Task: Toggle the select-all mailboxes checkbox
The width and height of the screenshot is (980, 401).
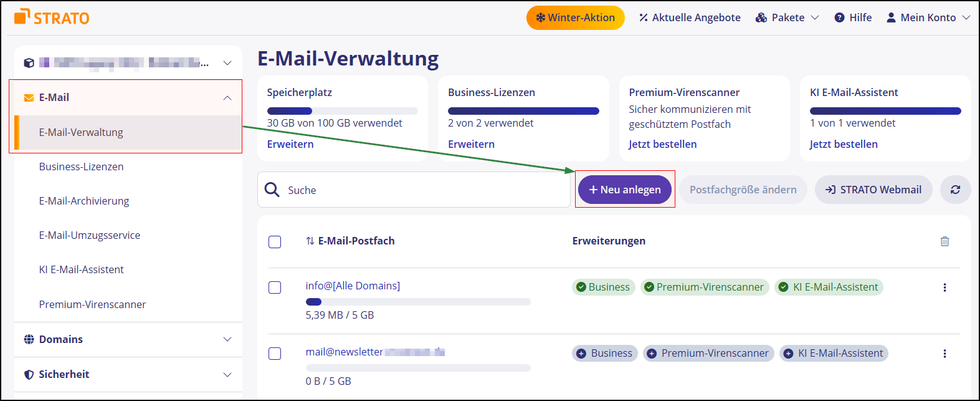Action: (x=275, y=242)
